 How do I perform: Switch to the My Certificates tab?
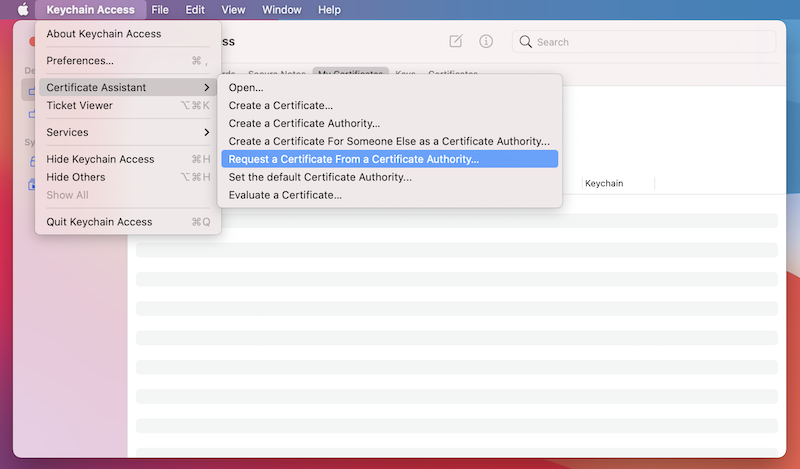[351, 72]
